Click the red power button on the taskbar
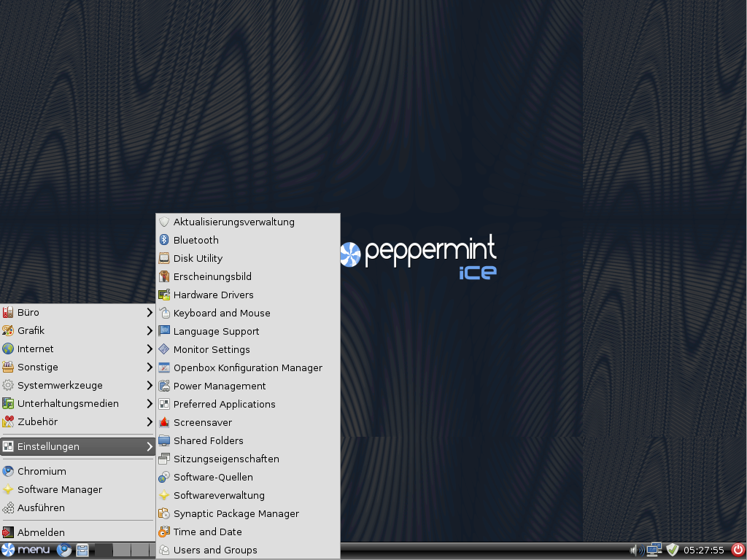The width and height of the screenshot is (747, 560). (738, 550)
